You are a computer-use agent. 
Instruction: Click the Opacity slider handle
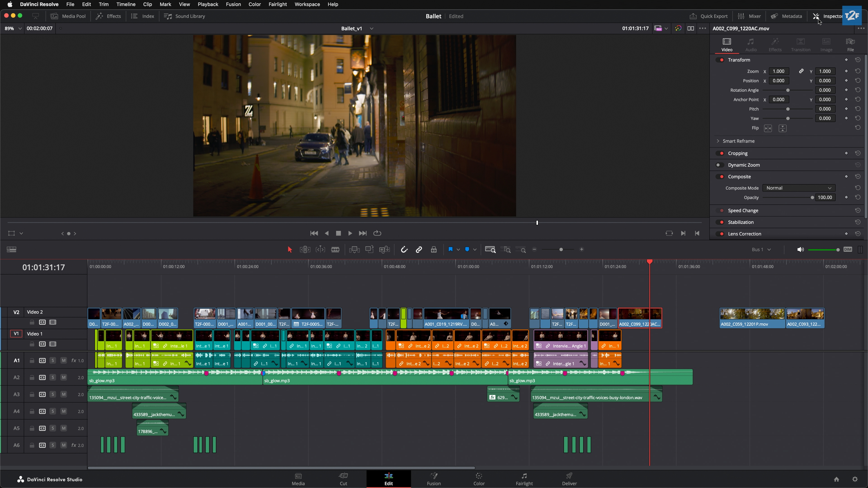(x=812, y=198)
